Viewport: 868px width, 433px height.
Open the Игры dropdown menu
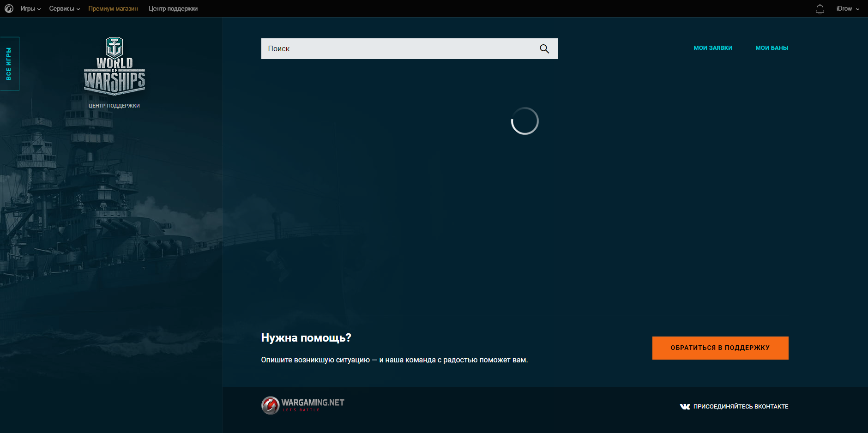[30, 8]
